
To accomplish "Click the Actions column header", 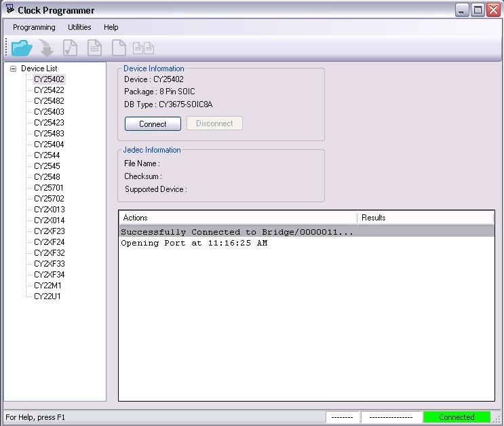I will 237,218.
